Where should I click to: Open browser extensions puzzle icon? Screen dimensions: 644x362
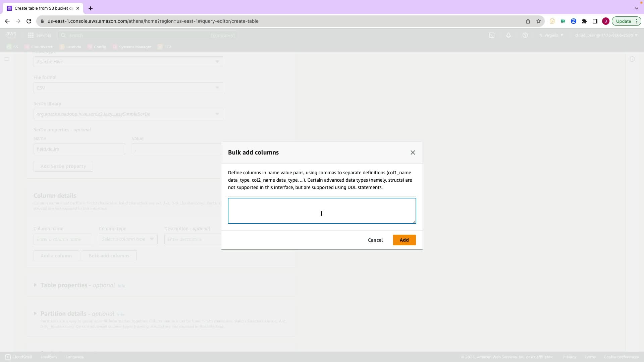pyautogui.click(x=584, y=21)
